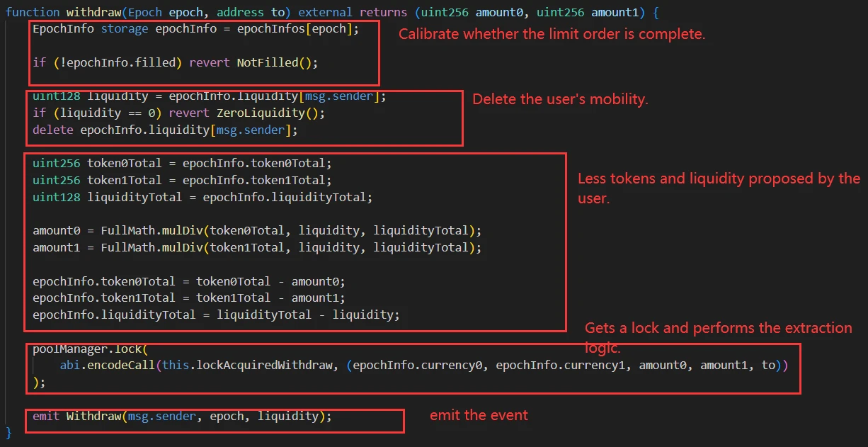Select the EpochInfo storage declaration line
The height and width of the screenshot is (447, 868).
tap(195, 28)
